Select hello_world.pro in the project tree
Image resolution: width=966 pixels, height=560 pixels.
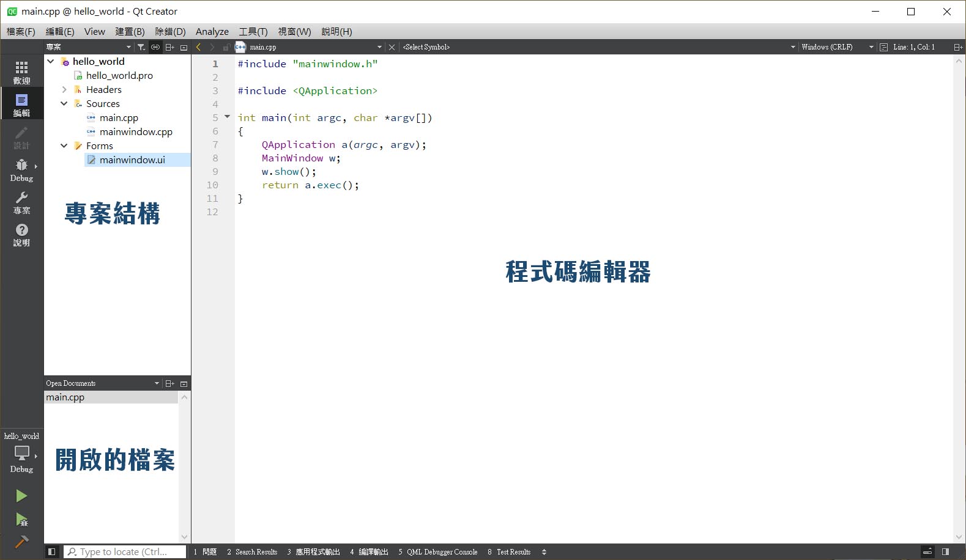coord(119,75)
